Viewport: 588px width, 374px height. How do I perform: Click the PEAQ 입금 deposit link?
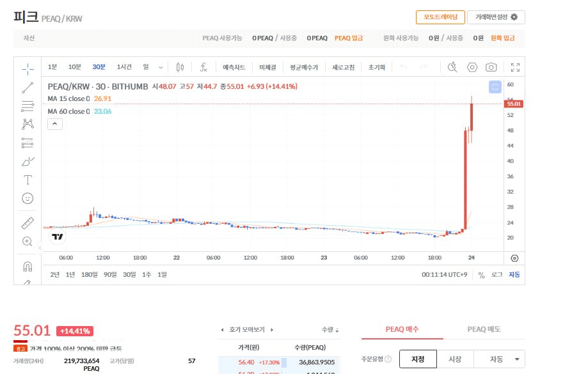tap(349, 38)
